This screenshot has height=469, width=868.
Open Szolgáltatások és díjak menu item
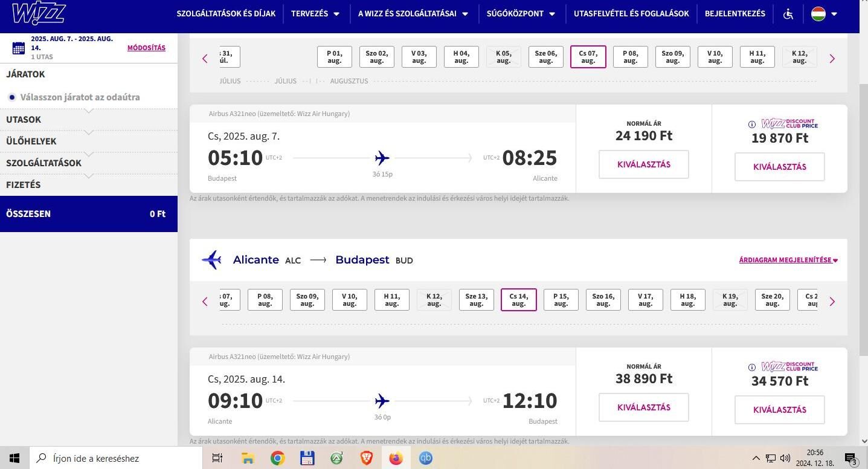[x=226, y=14]
